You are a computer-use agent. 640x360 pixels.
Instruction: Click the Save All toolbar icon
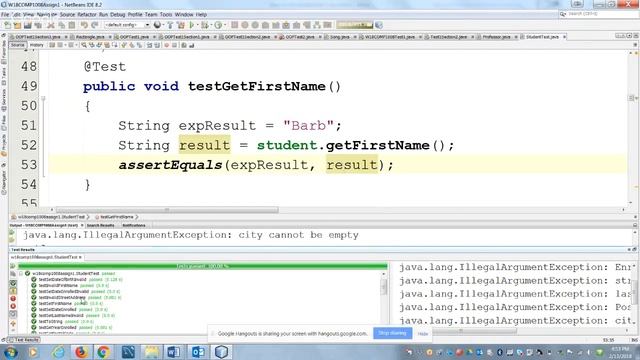[x=38, y=25]
